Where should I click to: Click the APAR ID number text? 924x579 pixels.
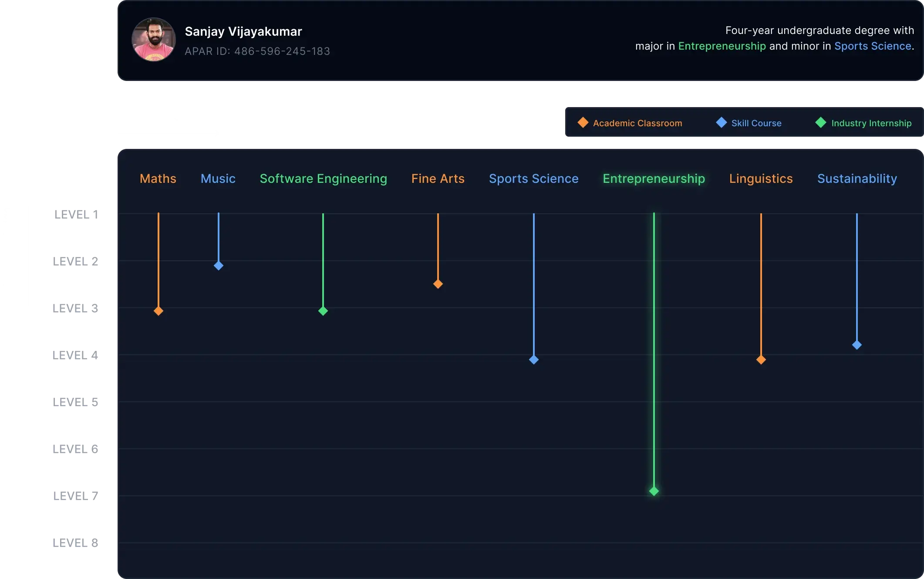[282, 51]
